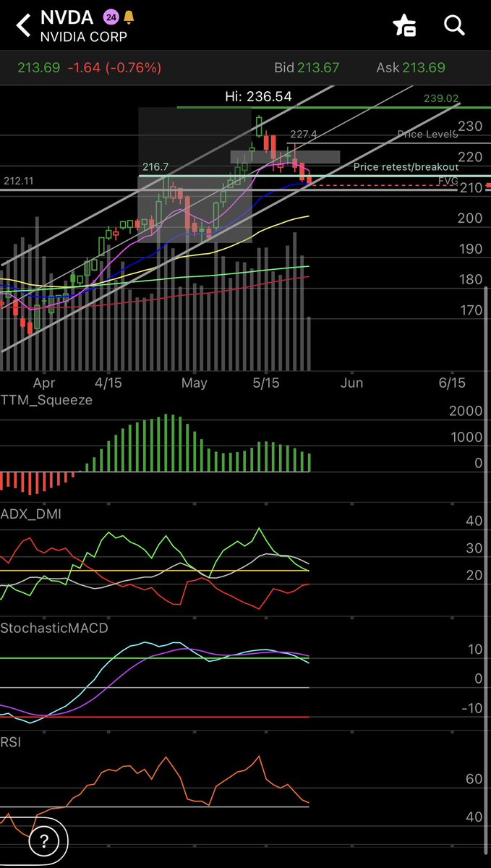Tap the 60 RSI axis value
The width and height of the screenshot is (491, 868).
(474, 779)
